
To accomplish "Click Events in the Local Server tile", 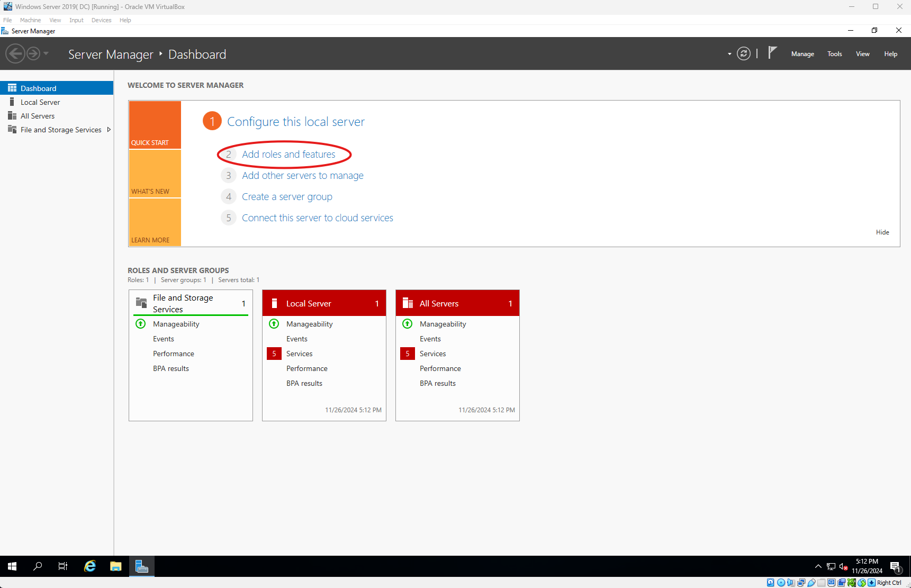I will (x=297, y=339).
